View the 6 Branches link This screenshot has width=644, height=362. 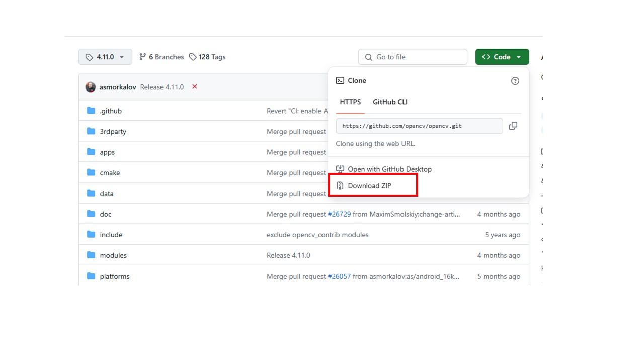[162, 57]
